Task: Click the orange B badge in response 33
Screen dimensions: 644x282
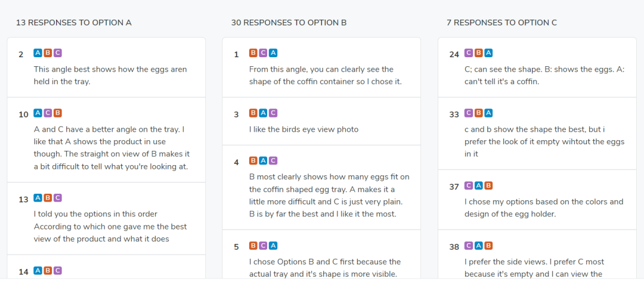Action: pyautogui.click(x=478, y=113)
